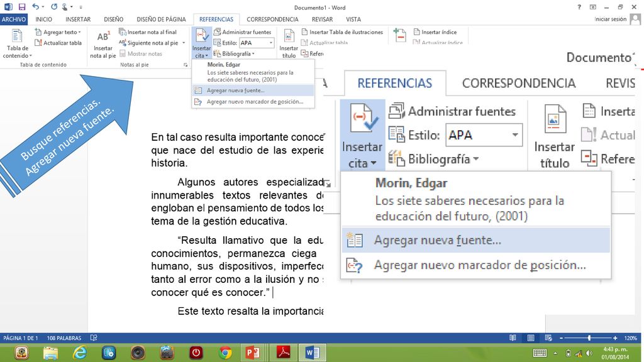Open the ARCHIVO tab
The width and height of the screenshot is (644, 362).
point(14,19)
